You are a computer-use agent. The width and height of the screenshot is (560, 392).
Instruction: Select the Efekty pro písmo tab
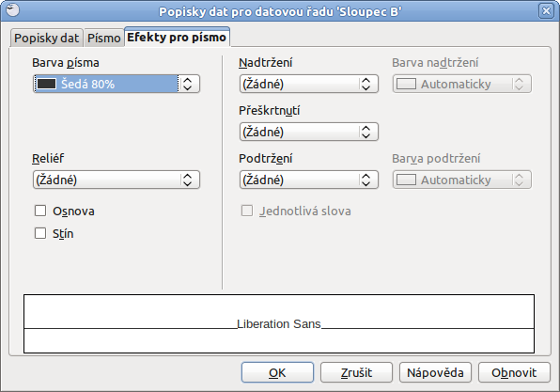pyautogui.click(x=177, y=38)
